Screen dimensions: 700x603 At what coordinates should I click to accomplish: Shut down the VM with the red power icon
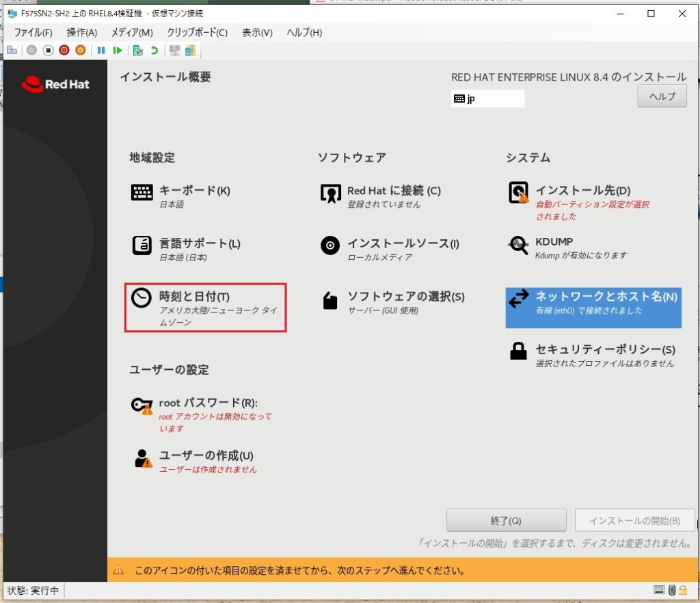(x=64, y=51)
